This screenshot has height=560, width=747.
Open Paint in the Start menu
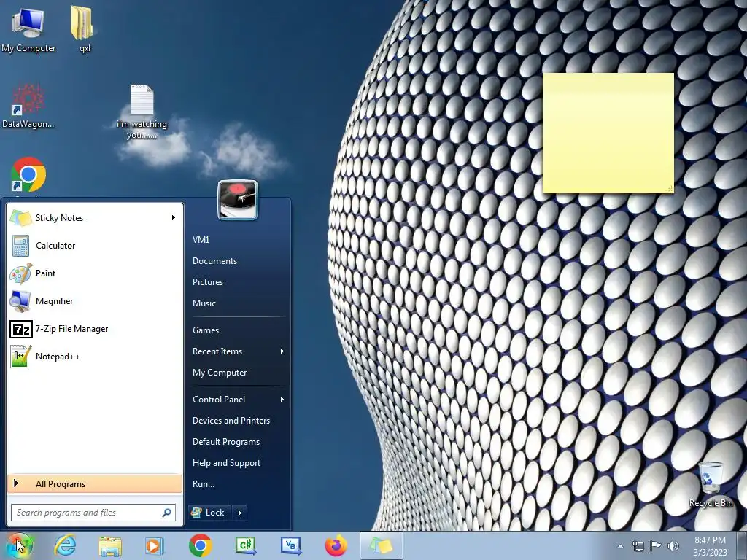pos(95,273)
